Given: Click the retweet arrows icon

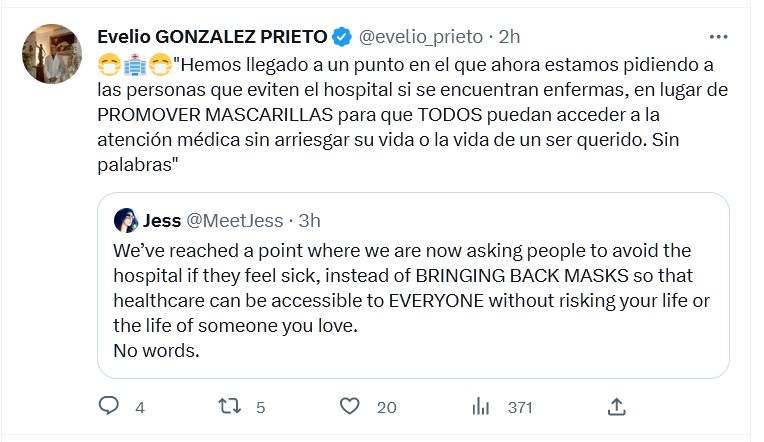Looking at the screenshot, I should coord(230,407).
